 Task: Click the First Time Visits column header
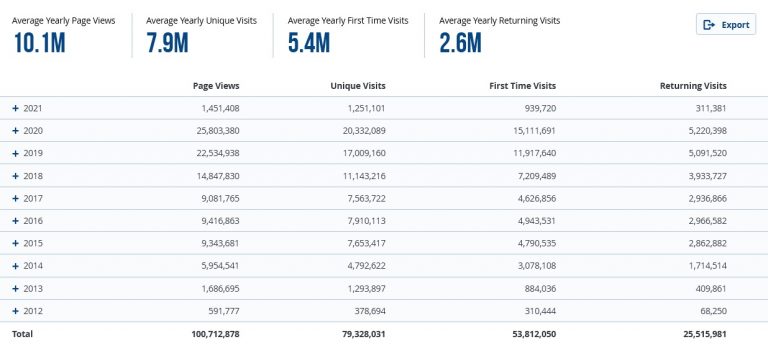click(523, 86)
